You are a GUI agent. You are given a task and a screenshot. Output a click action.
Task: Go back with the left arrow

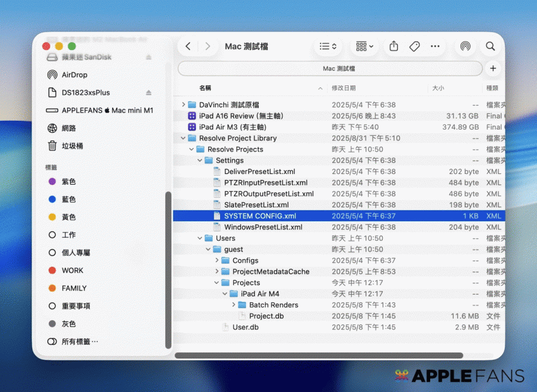(188, 46)
